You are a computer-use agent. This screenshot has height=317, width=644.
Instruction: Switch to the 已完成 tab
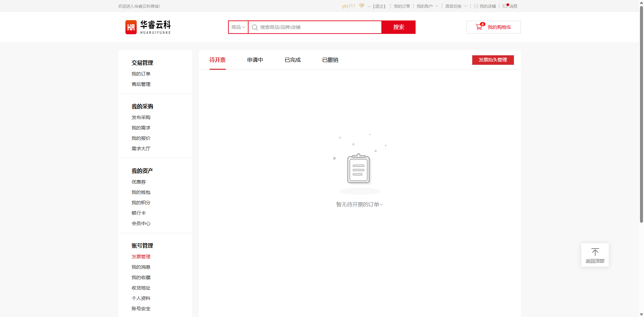pos(292,60)
